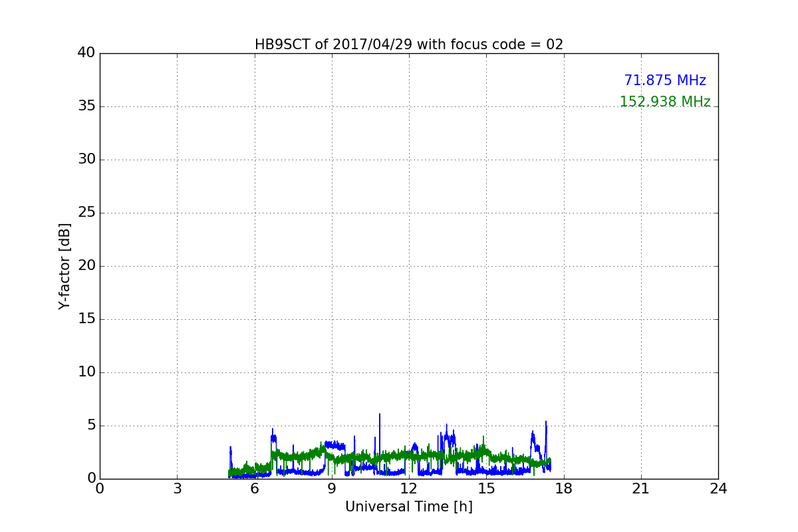The image size is (798, 532).
Task: Select the green 152.938 MHz legend label
Action: tap(665, 102)
